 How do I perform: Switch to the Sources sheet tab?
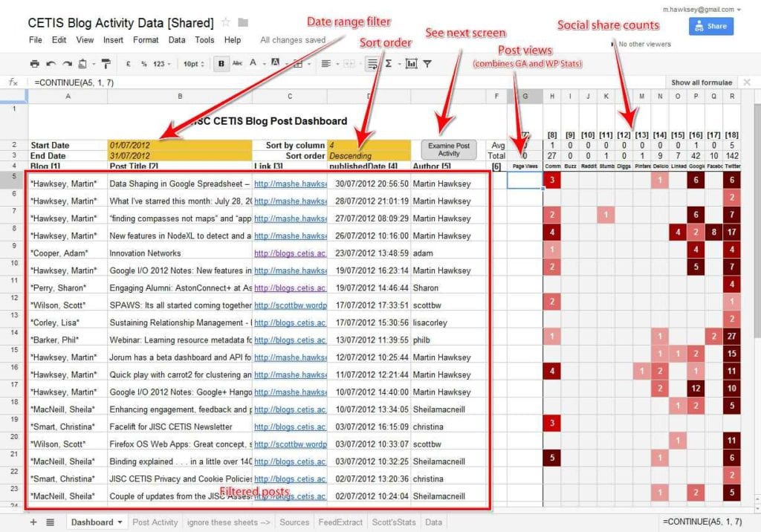pos(294,522)
